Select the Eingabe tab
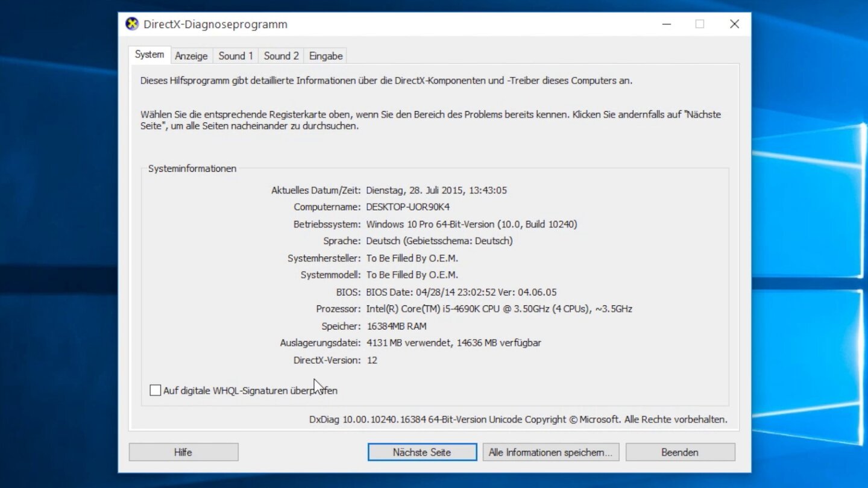Image resolution: width=868 pixels, height=488 pixels. point(325,55)
